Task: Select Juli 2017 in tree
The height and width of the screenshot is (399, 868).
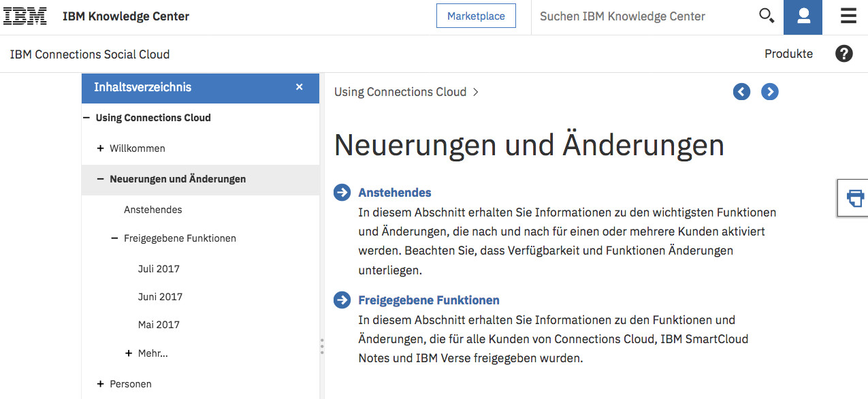Action: (x=159, y=269)
